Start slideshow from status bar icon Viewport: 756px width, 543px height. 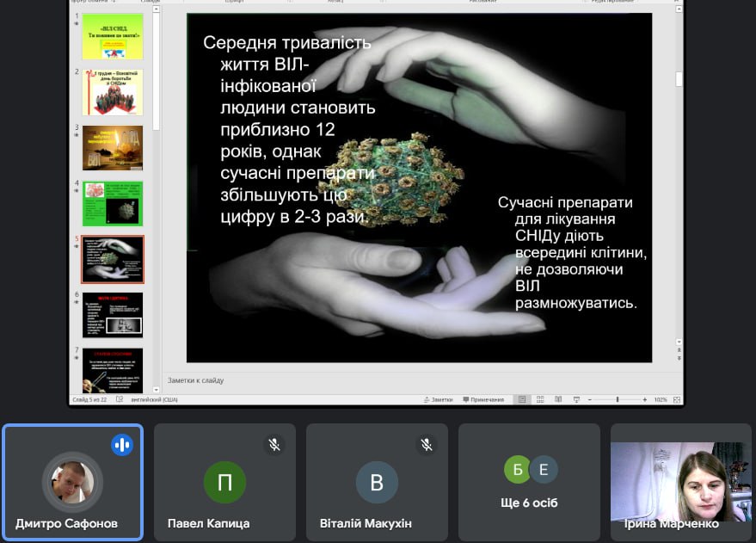[576, 400]
